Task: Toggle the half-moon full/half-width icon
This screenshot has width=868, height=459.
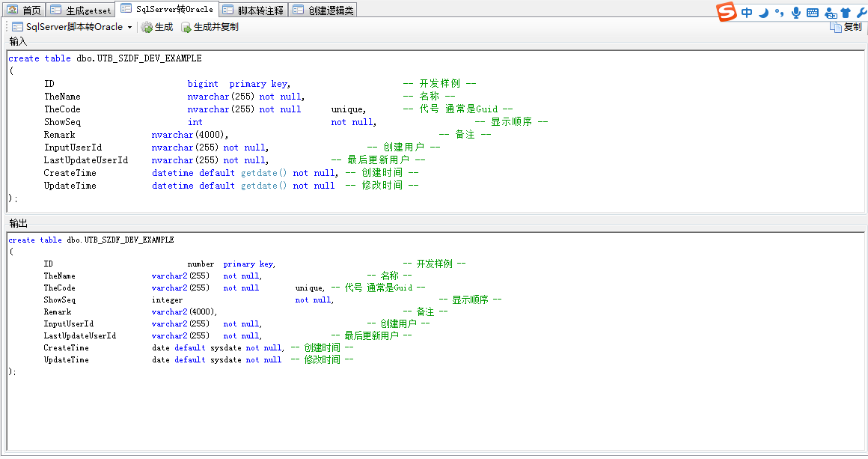Action: tap(763, 13)
